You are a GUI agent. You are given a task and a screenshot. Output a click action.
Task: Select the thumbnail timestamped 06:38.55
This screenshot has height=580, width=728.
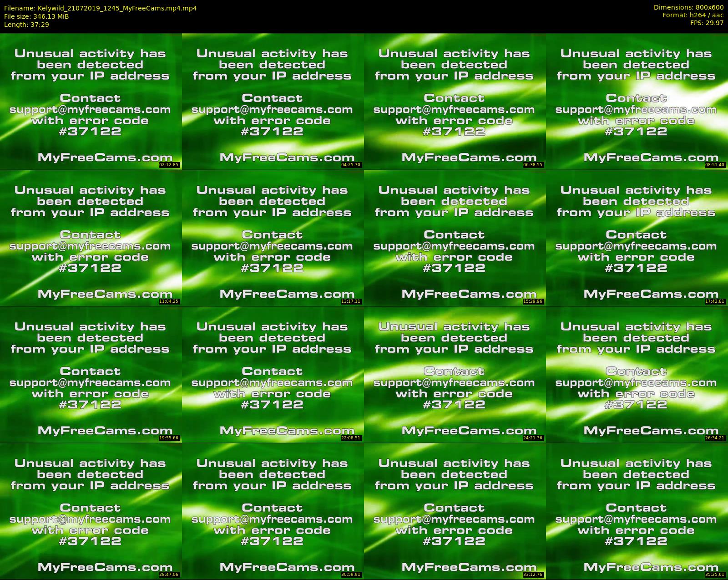pos(455,101)
